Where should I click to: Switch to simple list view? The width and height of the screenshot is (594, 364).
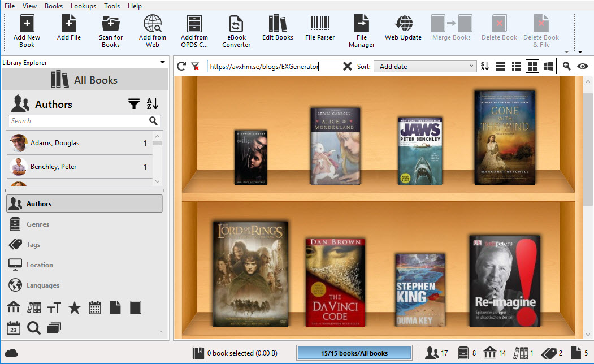[500, 66]
